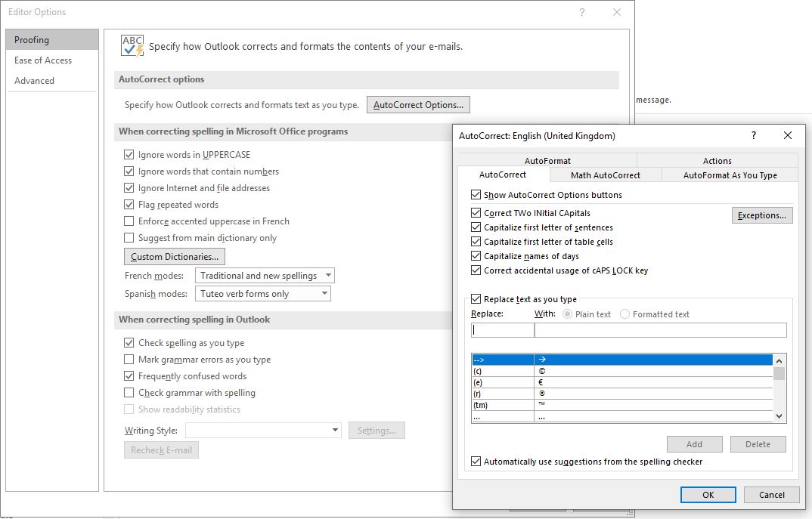Click the replacement list scroll down arrow
The width and height of the screenshot is (812, 519).
779,416
